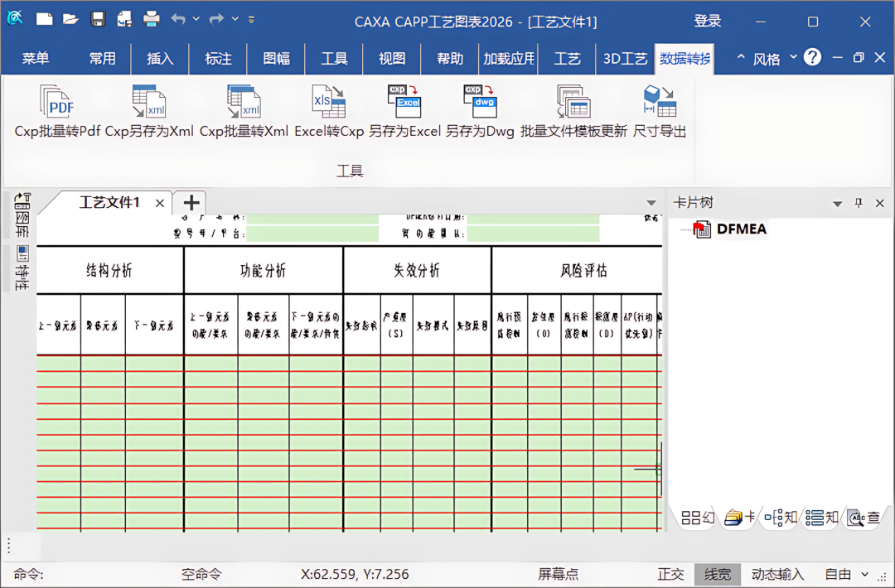Screen dimensions: 895x588
Task: Open the 卡片树 panel options arrow
Action: click(x=837, y=204)
